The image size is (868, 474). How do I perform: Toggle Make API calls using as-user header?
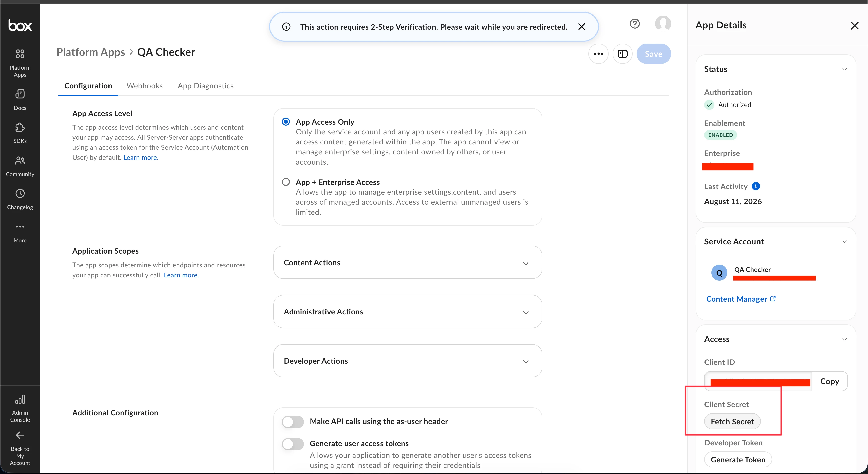pyautogui.click(x=293, y=422)
